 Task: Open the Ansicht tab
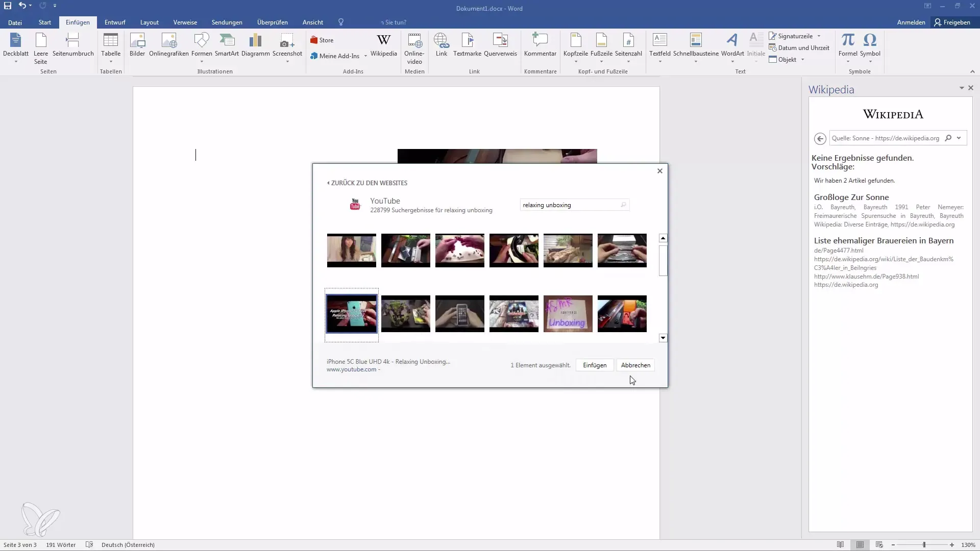point(313,22)
